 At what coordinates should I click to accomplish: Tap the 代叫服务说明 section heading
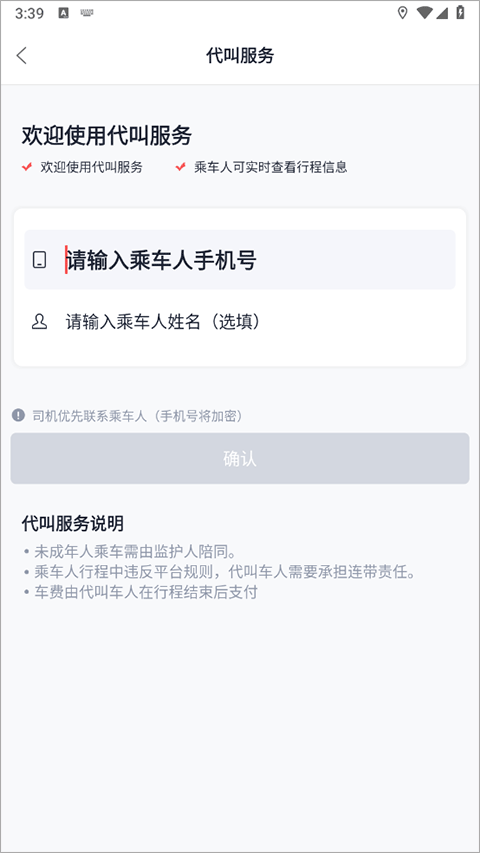(73, 523)
